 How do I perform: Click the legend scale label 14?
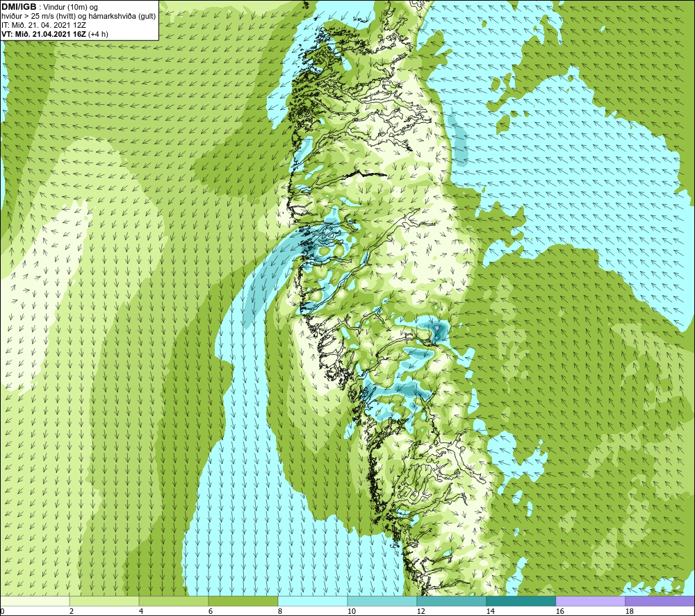click(490, 612)
